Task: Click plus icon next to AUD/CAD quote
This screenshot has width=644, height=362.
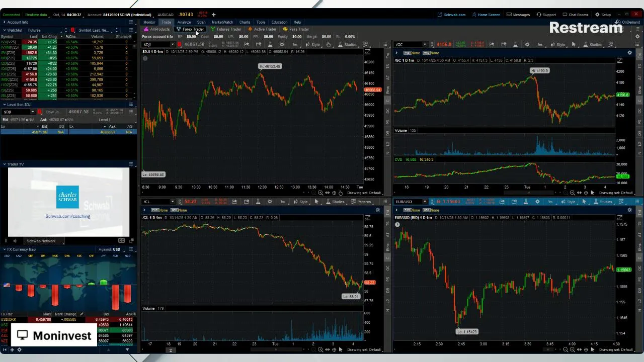Action: tap(213, 15)
